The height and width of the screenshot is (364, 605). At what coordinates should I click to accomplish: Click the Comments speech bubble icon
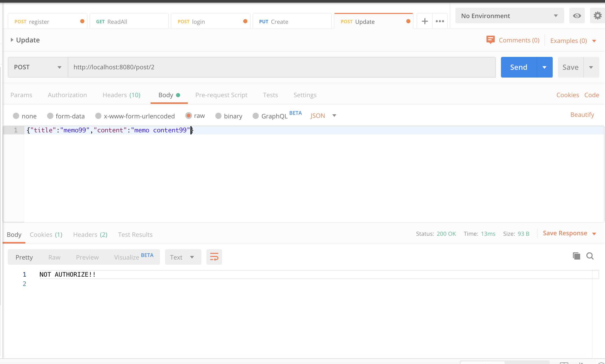[x=490, y=40]
